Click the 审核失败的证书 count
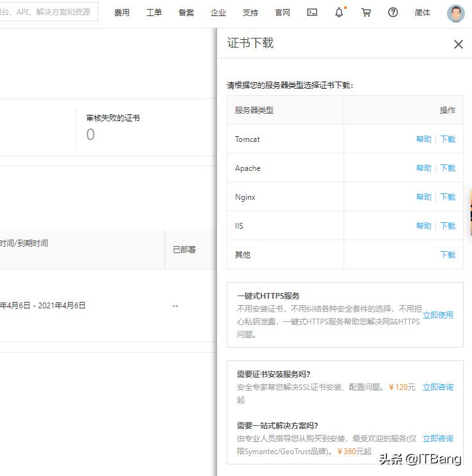 (91, 134)
